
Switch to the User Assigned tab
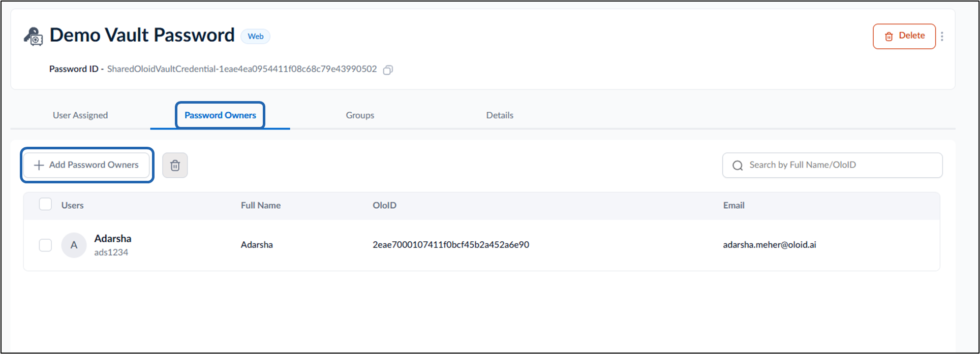(x=80, y=115)
